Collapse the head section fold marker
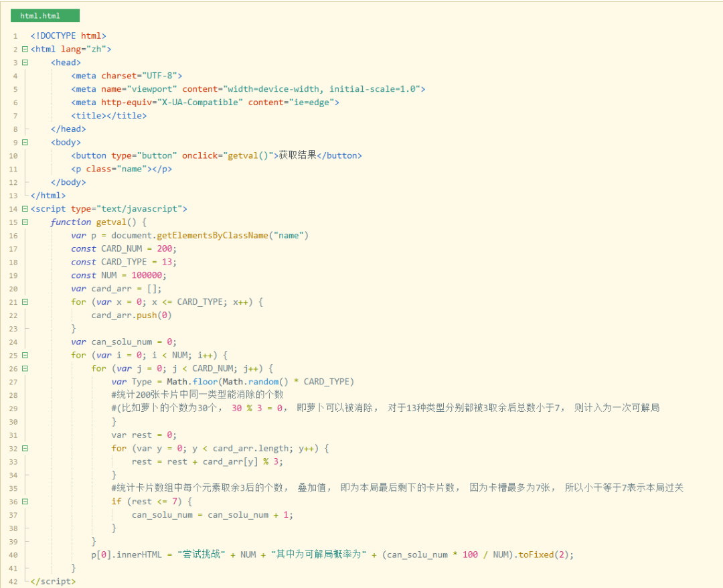 pyautogui.click(x=25, y=62)
